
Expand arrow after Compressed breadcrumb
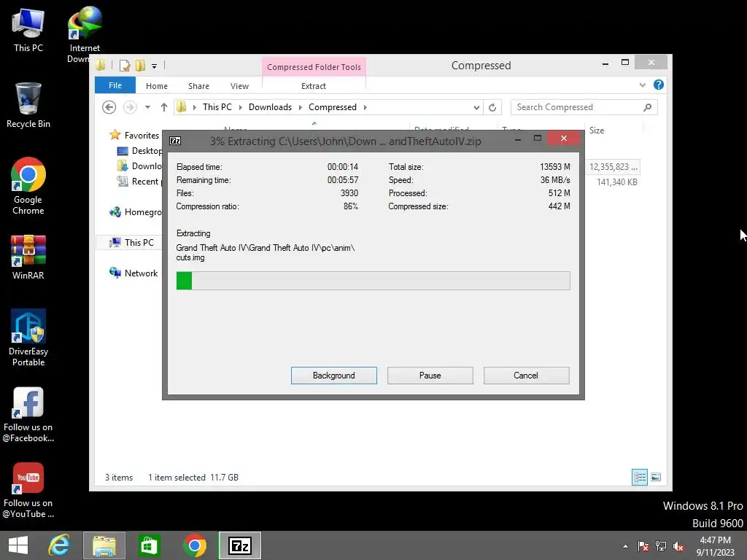(365, 108)
